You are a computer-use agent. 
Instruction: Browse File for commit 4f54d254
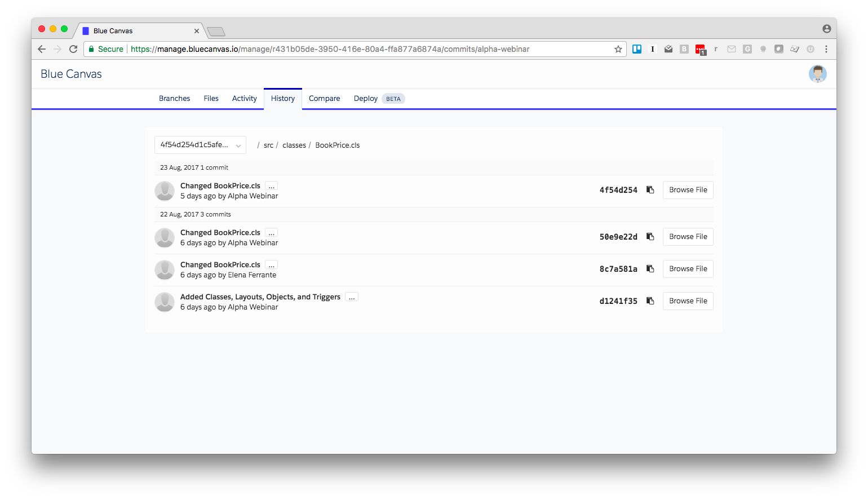pyautogui.click(x=688, y=190)
